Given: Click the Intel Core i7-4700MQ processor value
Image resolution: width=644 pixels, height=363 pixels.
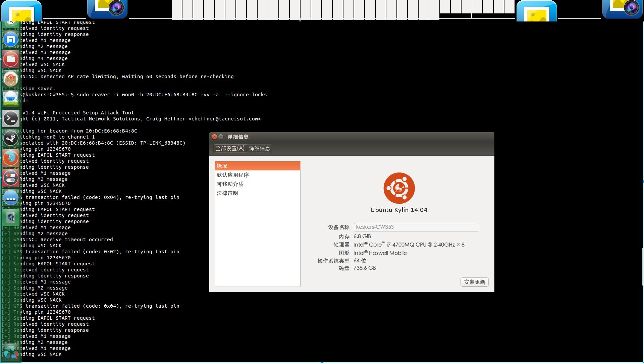Looking at the screenshot, I should click(x=409, y=245).
